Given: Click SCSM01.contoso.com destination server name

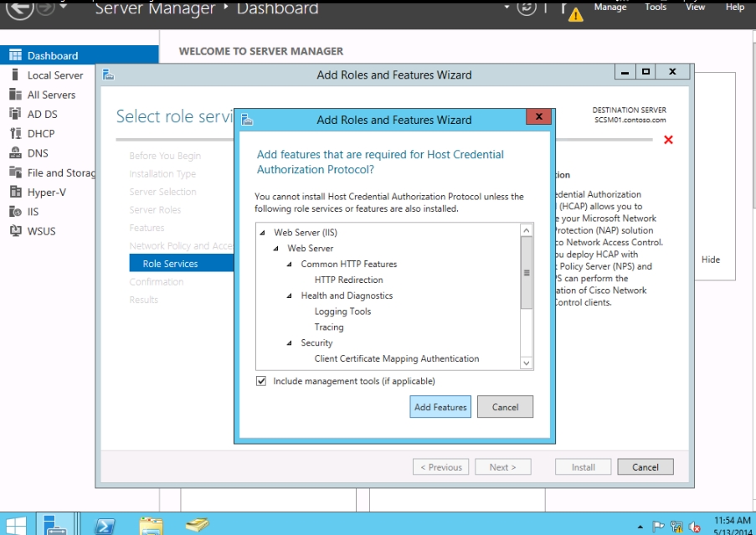Looking at the screenshot, I should coord(630,120).
